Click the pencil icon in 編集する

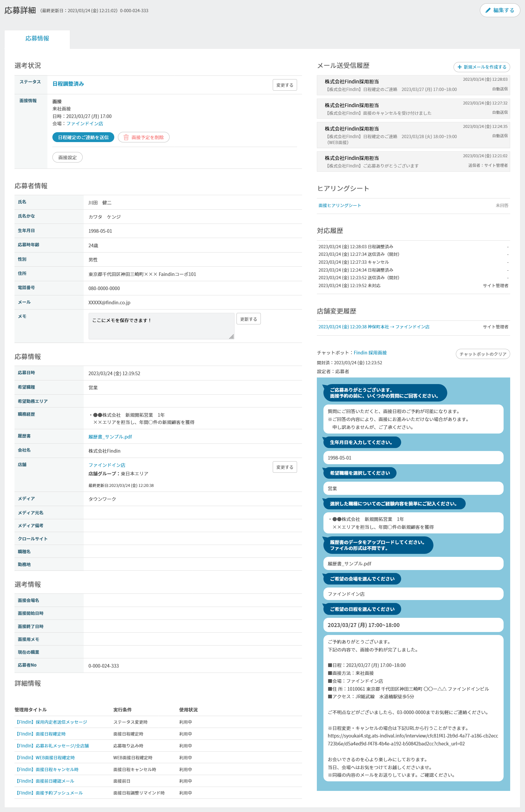488,10
